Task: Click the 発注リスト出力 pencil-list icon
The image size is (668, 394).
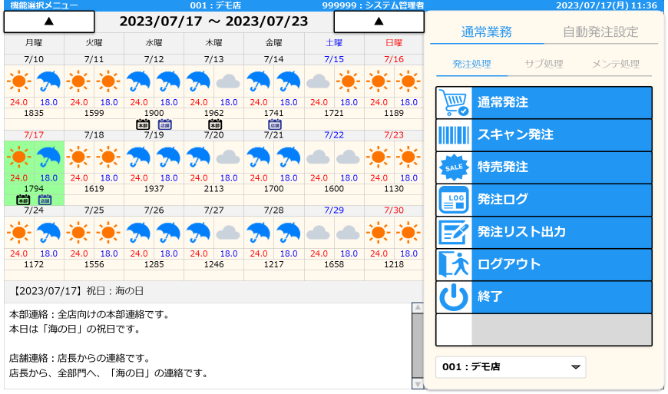Action: pyautogui.click(x=454, y=232)
